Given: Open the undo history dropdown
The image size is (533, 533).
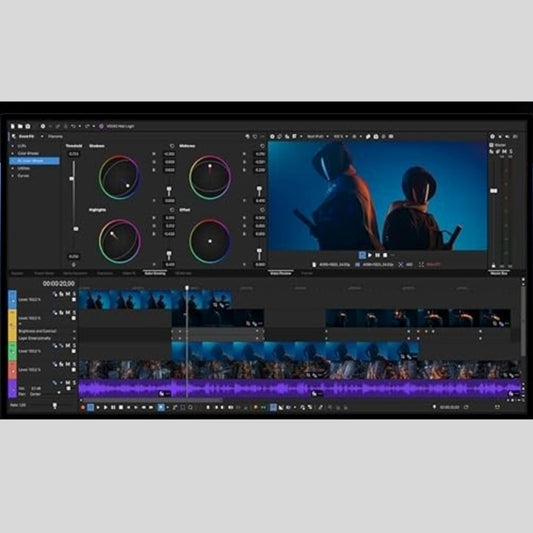Looking at the screenshot, I should coord(80,126).
